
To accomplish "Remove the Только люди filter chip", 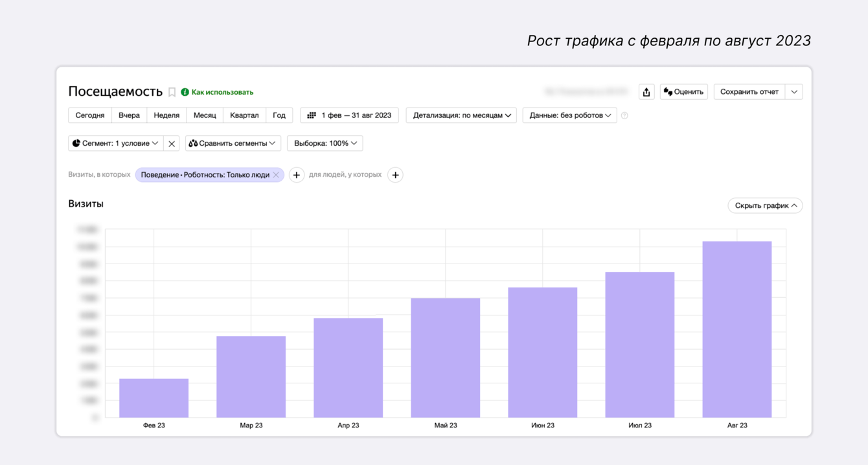I will (276, 175).
